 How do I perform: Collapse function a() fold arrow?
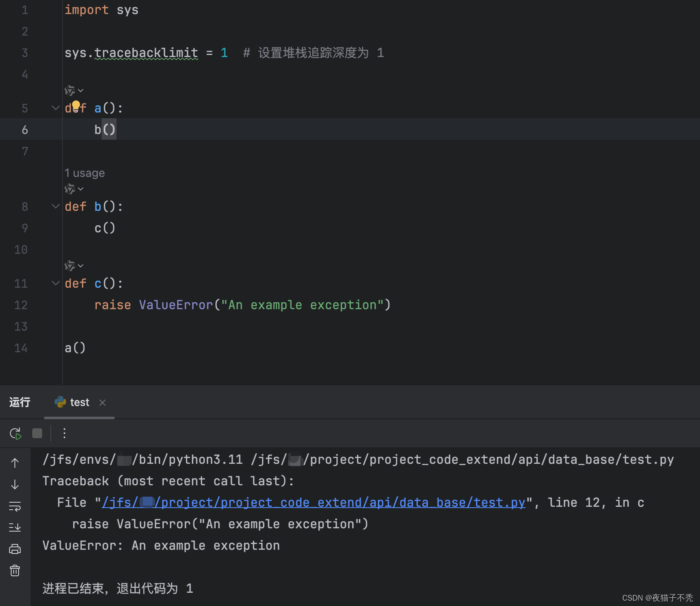55,108
